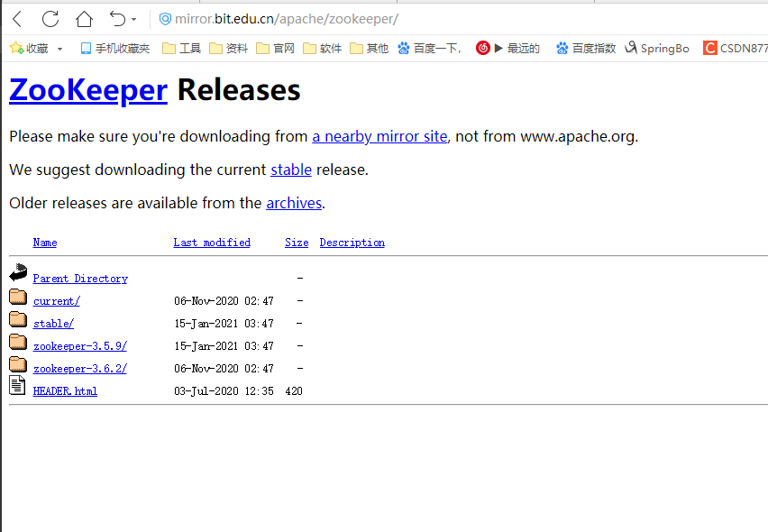The height and width of the screenshot is (532, 768).
Task: Click the folder icon beside zookeeper-3.5.9/
Action: point(18,342)
